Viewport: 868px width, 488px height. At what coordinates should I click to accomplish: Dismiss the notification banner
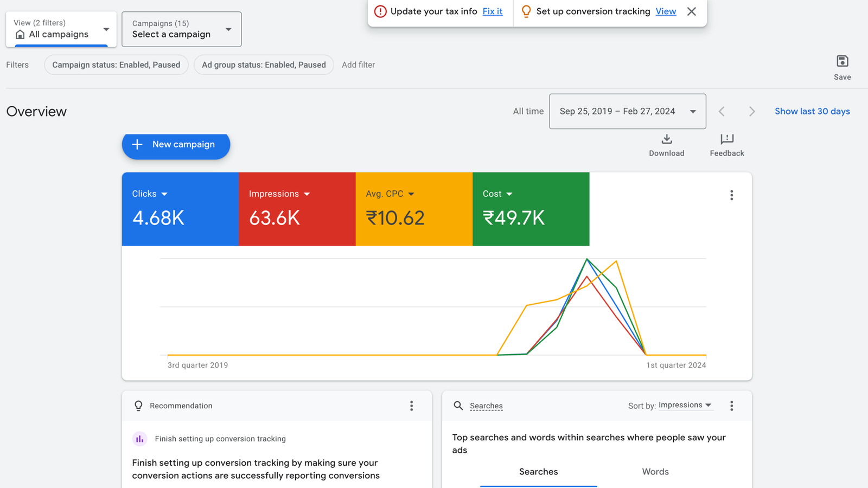click(x=691, y=11)
